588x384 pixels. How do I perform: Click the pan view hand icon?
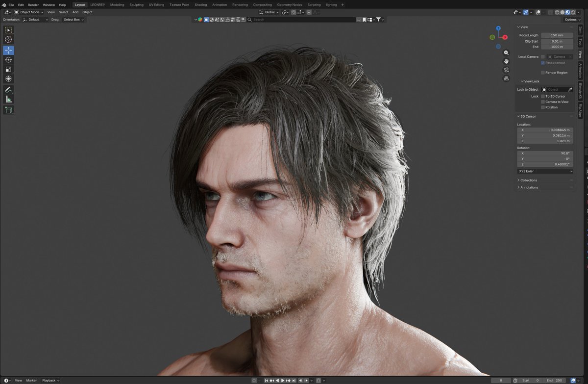(x=506, y=61)
